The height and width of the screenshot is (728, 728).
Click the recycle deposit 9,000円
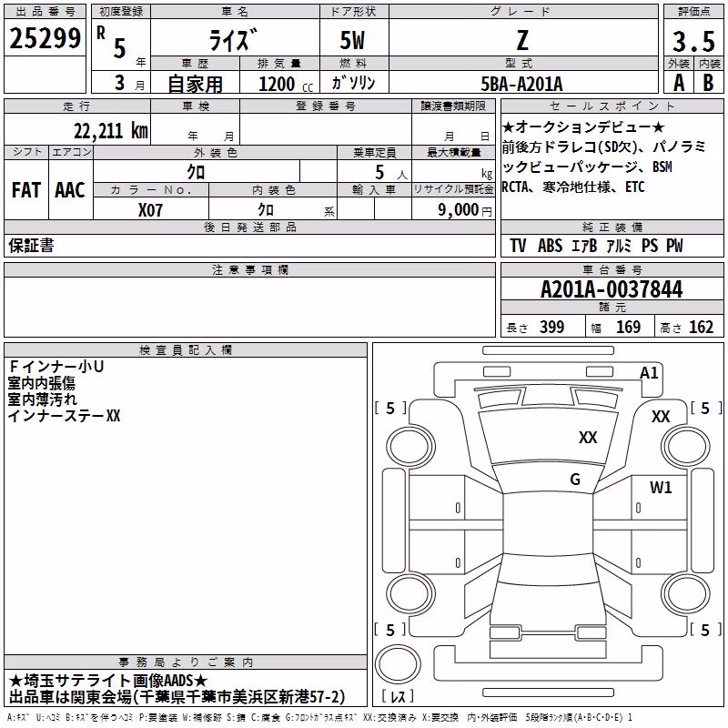[x=465, y=210]
